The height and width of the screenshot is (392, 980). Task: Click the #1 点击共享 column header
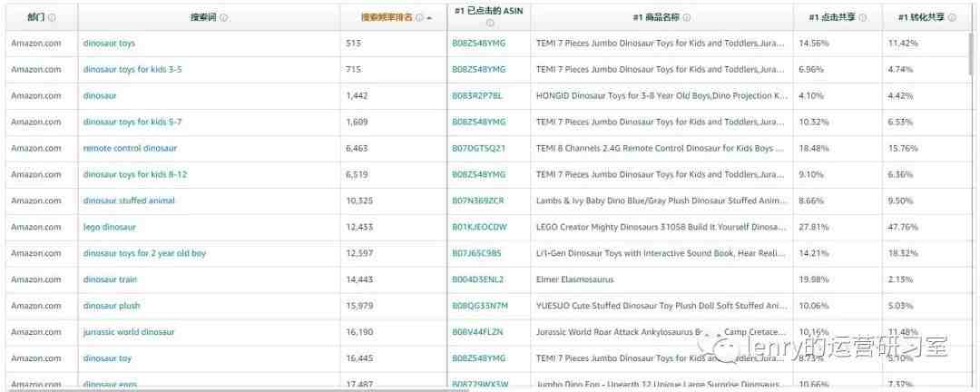tap(832, 17)
